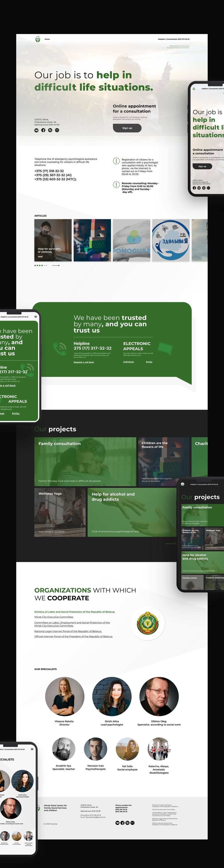Open Kai Julia's Social employee photo on desktop
The image size is (224, 868).
click(x=127, y=749)
